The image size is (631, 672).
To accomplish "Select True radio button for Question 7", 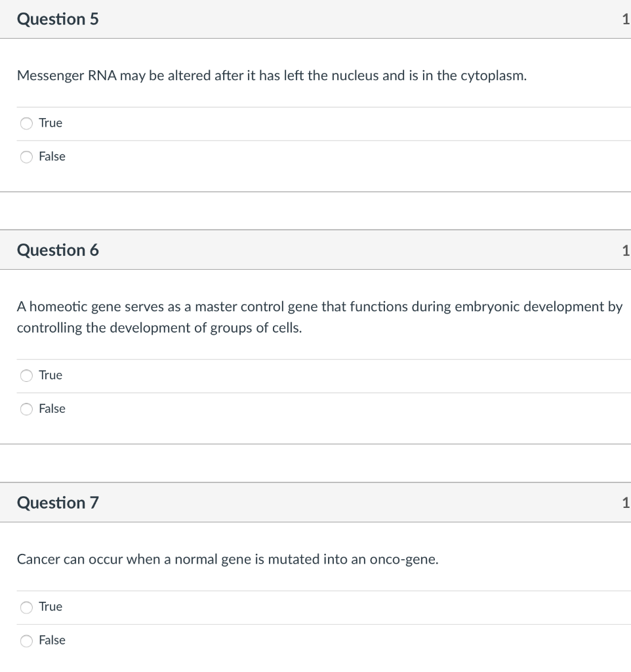I will (x=26, y=607).
